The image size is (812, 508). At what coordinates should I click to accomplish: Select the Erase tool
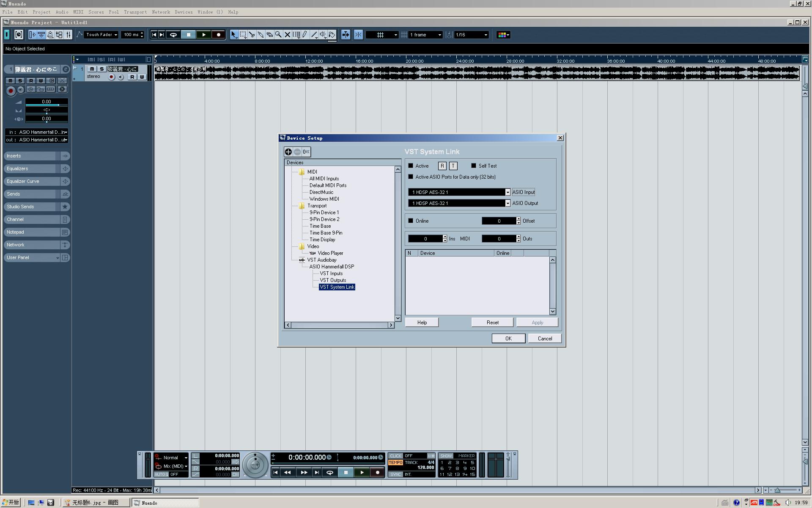point(270,35)
